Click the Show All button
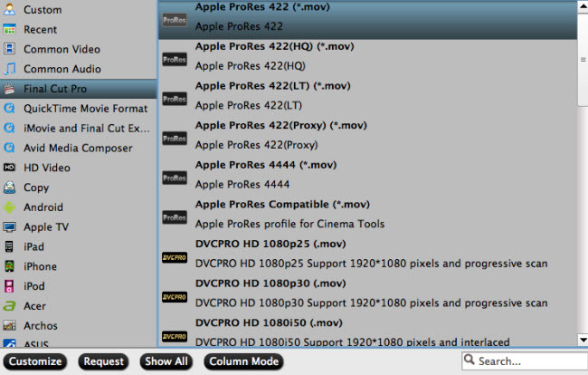The width and height of the screenshot is (588, 375). click(166, 361)
